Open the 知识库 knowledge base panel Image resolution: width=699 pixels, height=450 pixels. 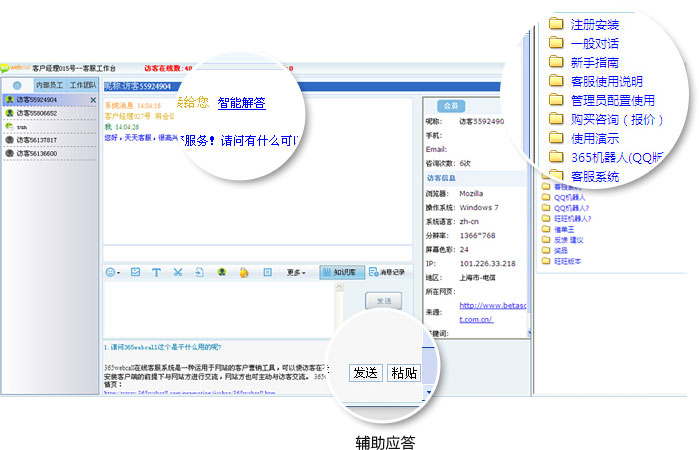[340, 271]
